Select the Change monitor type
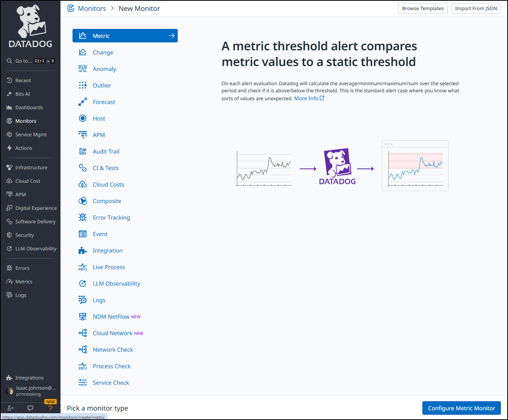 pyautogui.click(x=125, y=52)
